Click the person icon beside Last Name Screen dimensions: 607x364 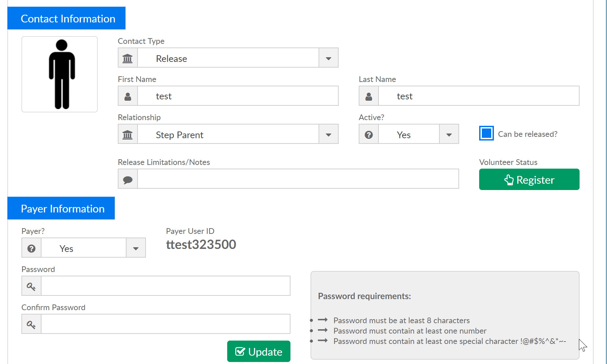pos(368,96)
